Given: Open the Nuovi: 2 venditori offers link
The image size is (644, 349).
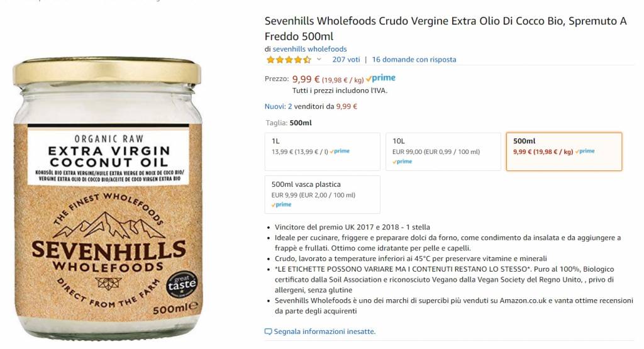Looking at the screenshot, I should 278,106.
